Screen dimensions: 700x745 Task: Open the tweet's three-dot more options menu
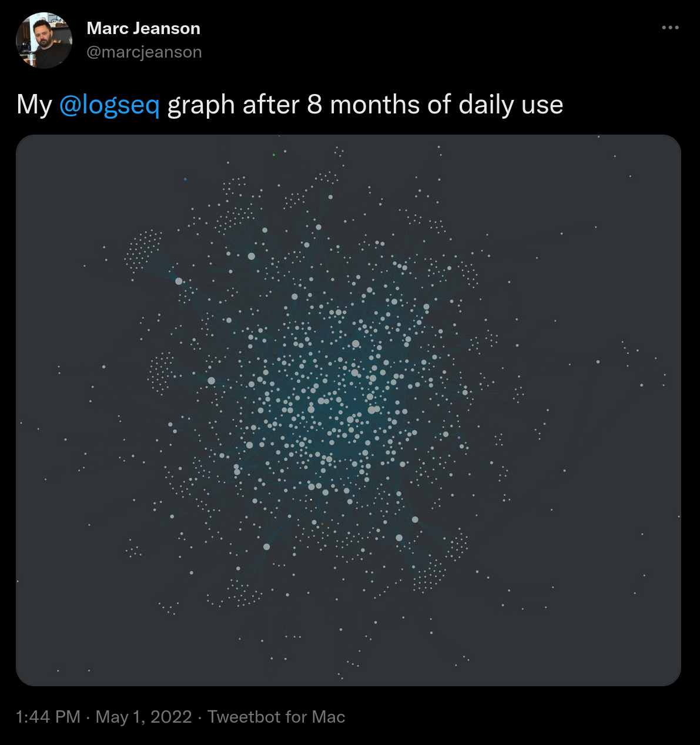pyautogui.click(x=670, y=28)
